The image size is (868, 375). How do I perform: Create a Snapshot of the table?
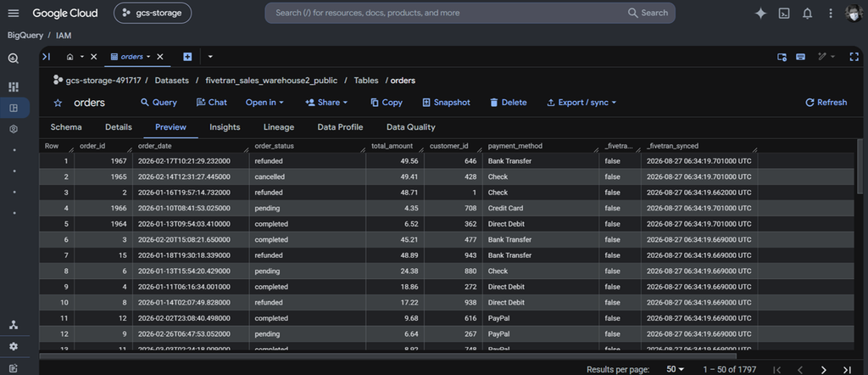click(x=446, y=103)
